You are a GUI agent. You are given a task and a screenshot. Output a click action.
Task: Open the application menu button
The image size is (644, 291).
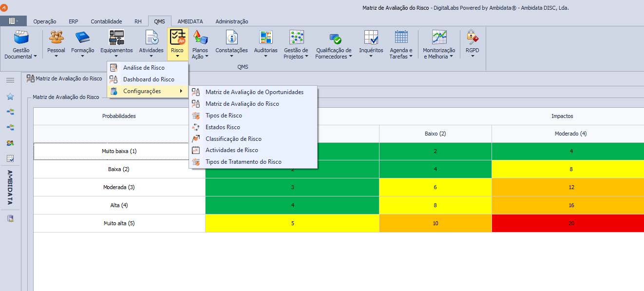tap(13, 21)
